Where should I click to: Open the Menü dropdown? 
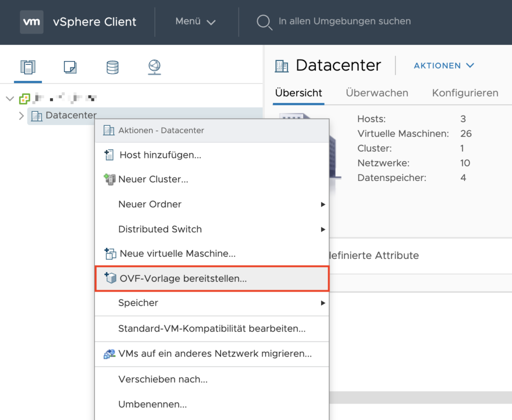[x=195, y=21]
